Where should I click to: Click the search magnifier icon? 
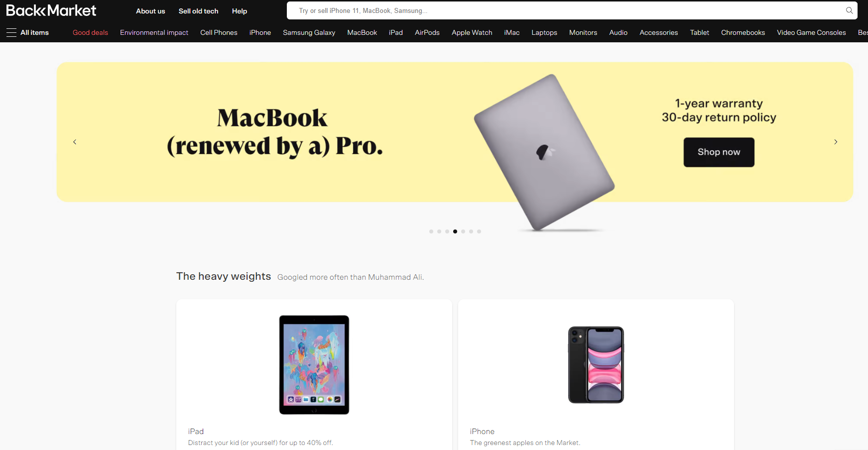click(849, 10)
